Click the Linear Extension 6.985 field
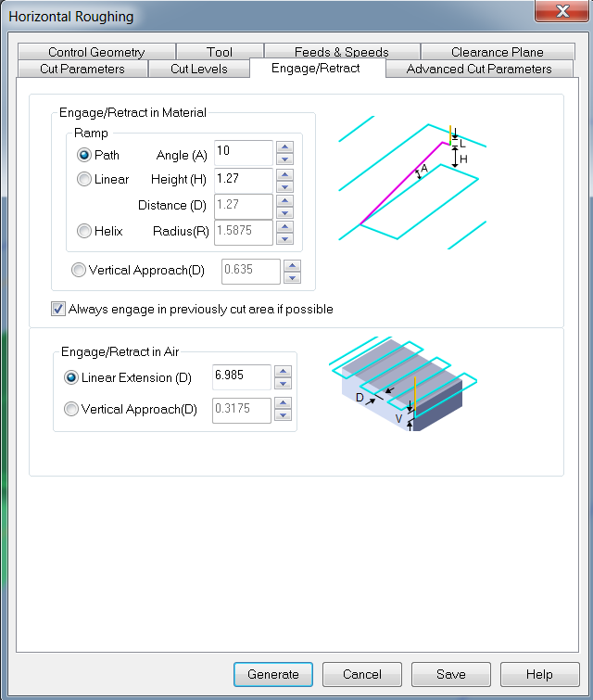Viewport: 593px width, 700px height. pyautogui.click(x=242, y=376)
